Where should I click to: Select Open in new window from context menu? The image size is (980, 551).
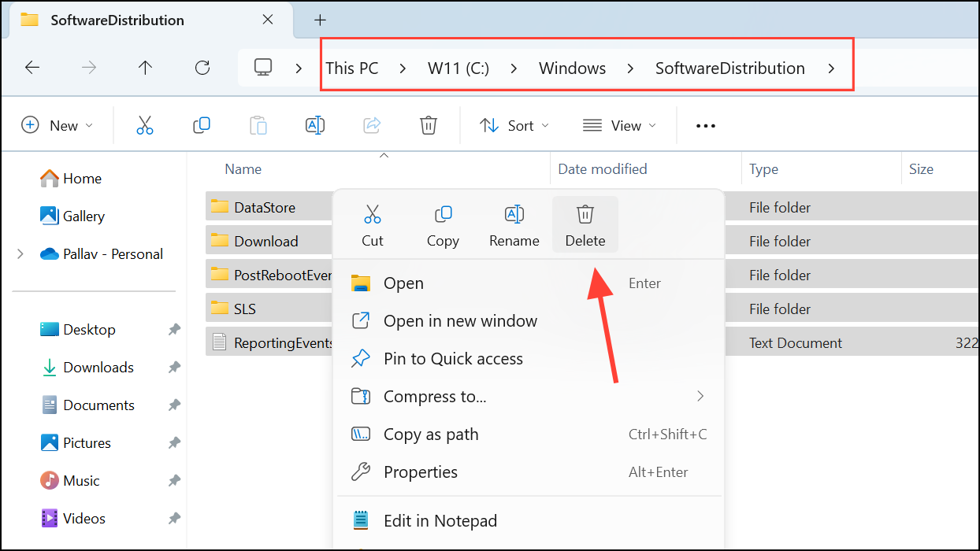point(460,320)
